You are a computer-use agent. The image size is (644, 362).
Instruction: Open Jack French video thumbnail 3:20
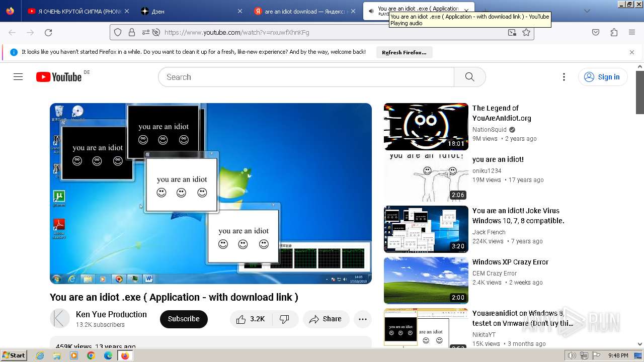426,229
